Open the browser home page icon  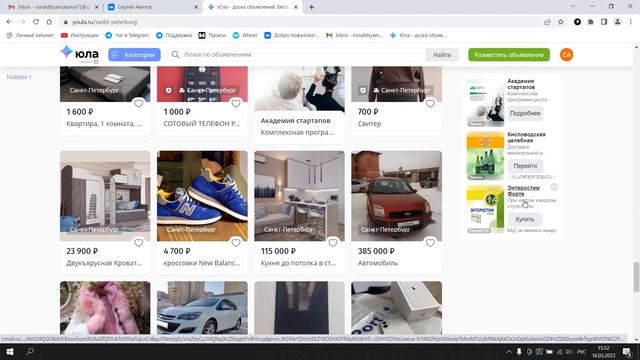[x=49, y=22]
